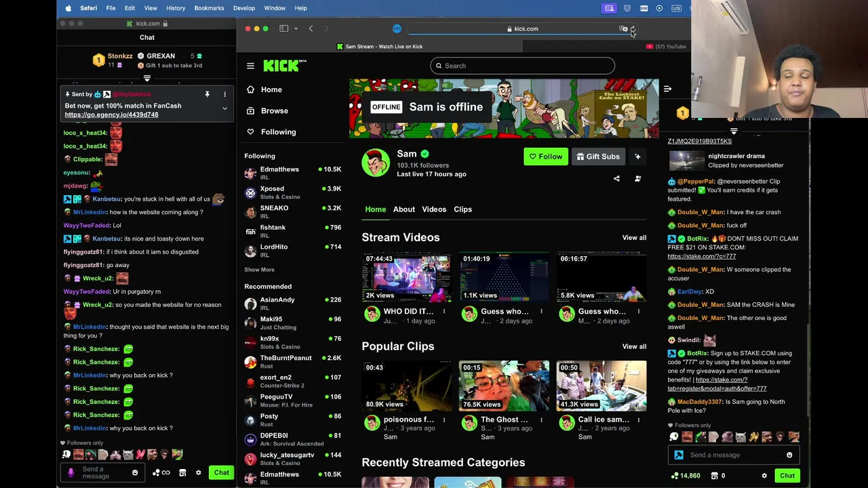Screen dimensions: 868x488
Task: Expand Show more followed channels
Action: pos(259,270)
